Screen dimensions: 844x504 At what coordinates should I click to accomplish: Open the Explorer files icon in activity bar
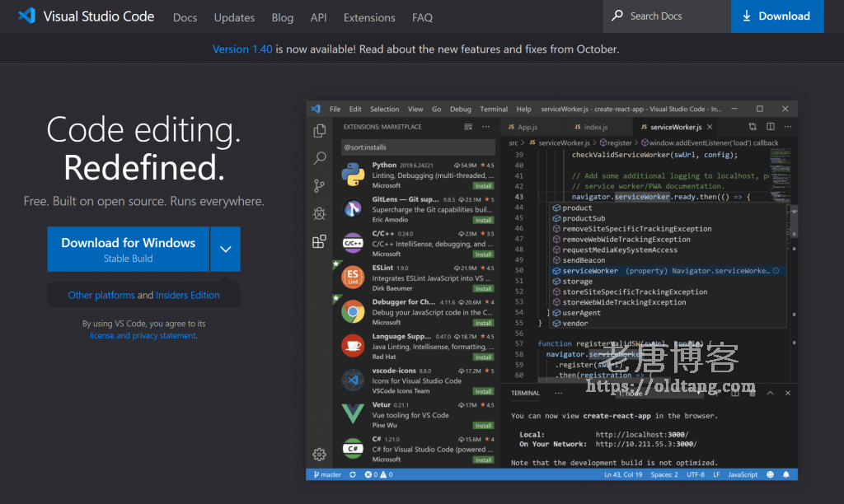pos(320,131)
